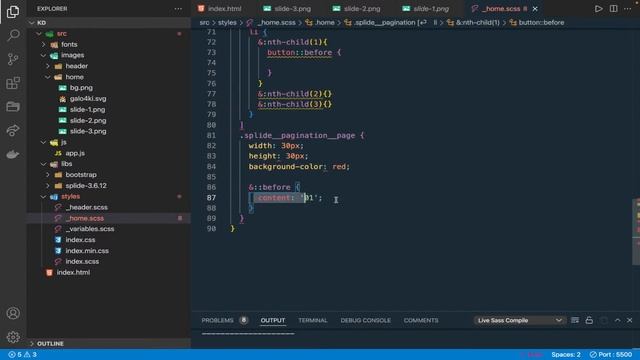Open editor more actions ellipsis
This screenshot has height=360, width=640.
[x=628, y=9]
